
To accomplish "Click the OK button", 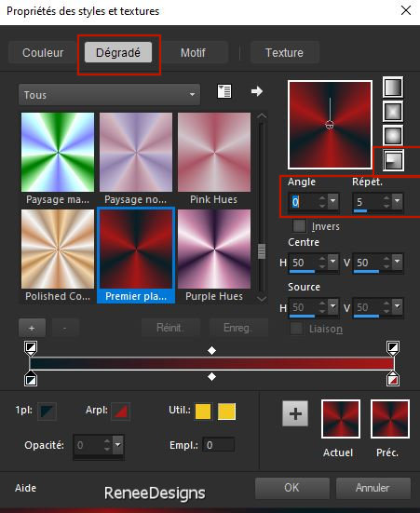I will click(x=291, y=488).
